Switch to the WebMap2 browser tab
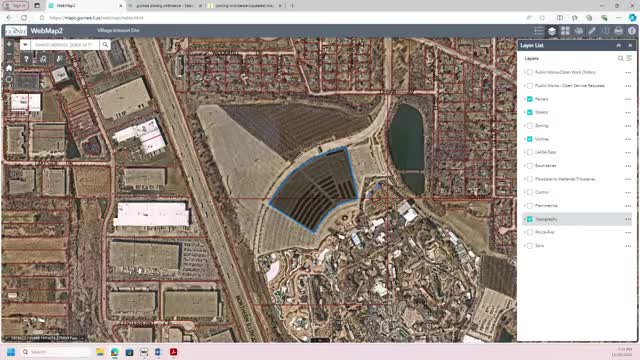 (84, 6)
